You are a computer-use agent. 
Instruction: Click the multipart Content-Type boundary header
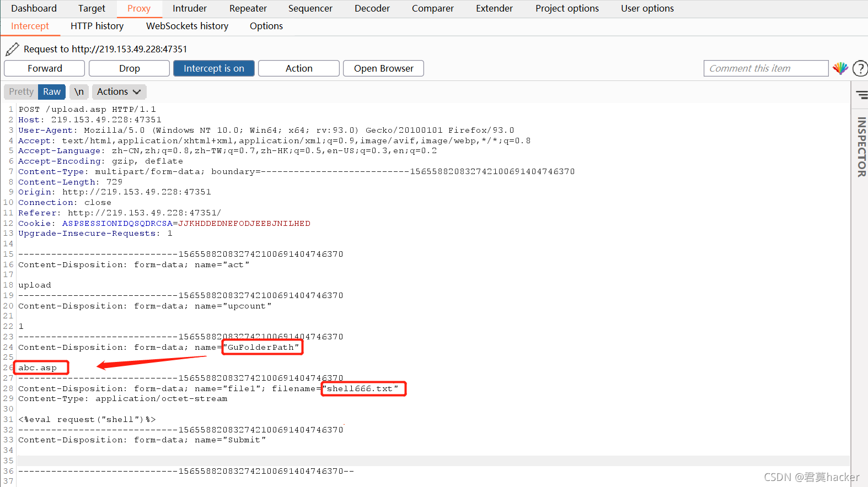point(297,172)
